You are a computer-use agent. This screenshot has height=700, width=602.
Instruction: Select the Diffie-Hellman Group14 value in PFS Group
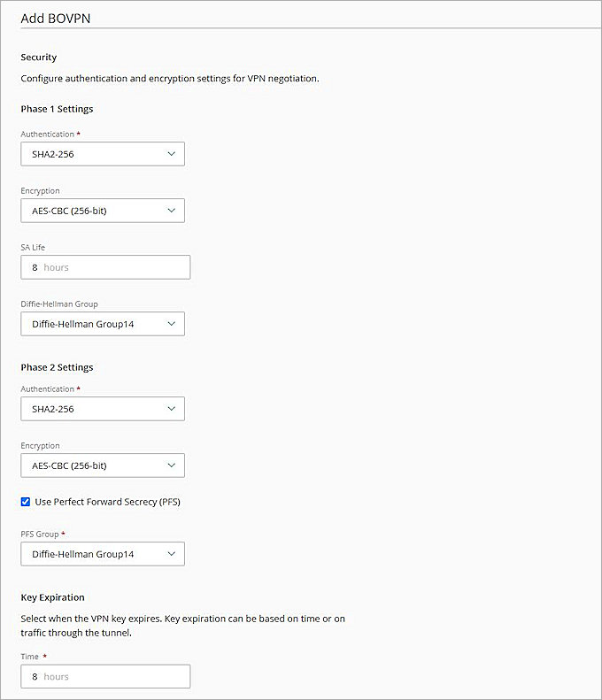pos(89,554)
